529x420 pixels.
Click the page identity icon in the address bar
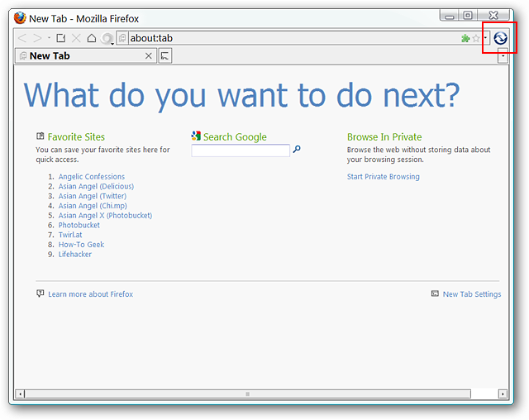[x=122, y=38]
